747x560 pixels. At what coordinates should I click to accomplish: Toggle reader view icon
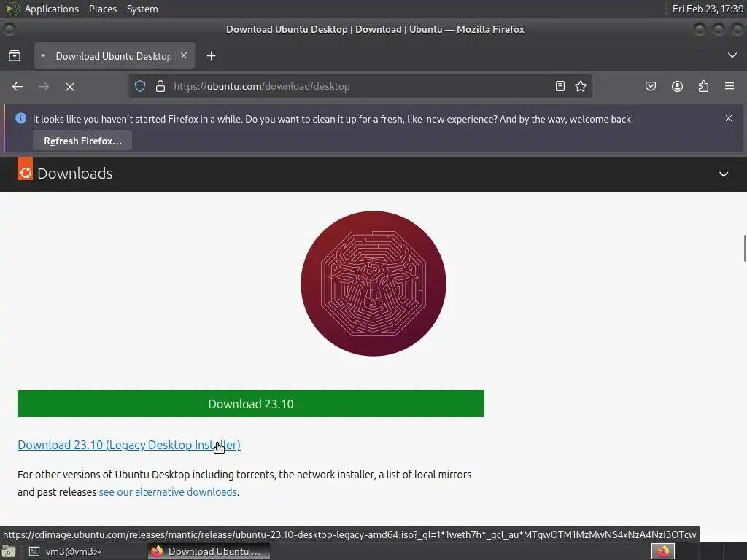pos(560,86)
